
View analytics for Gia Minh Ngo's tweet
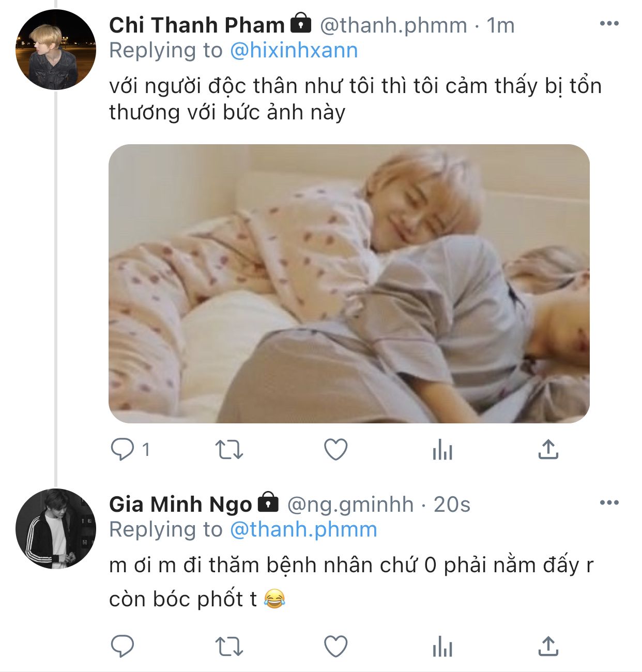pyautogui.click(x=442, y=647)
